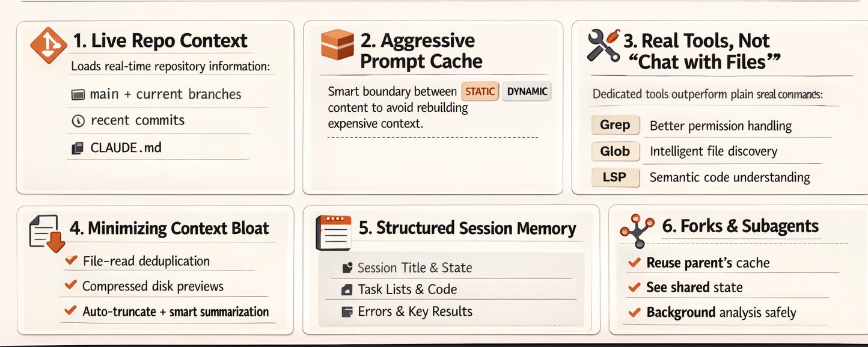Viewport: 868px width, 347px height.
Task: Toggle the Reuse parent's cache checkmark
Action: tap(634, 262)
